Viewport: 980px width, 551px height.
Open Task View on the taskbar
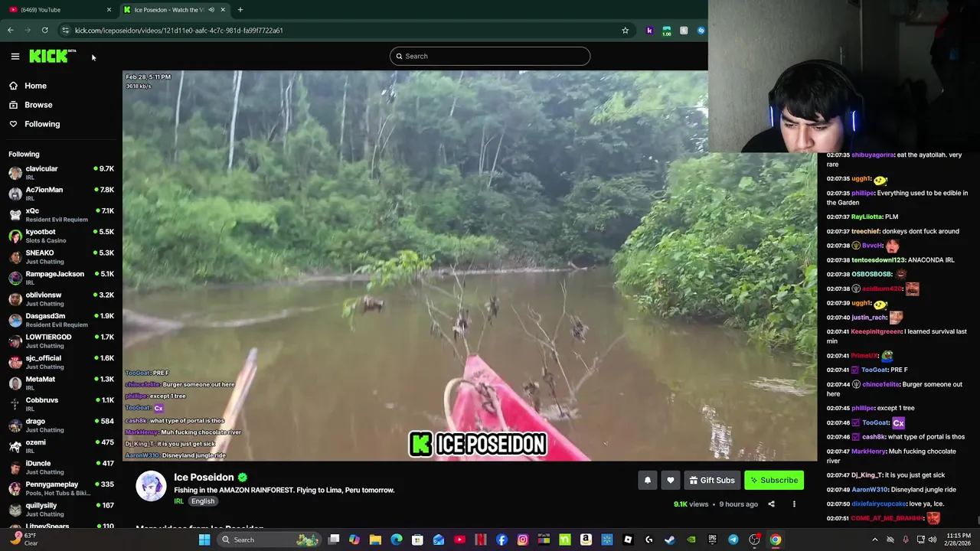click(334, 540)
